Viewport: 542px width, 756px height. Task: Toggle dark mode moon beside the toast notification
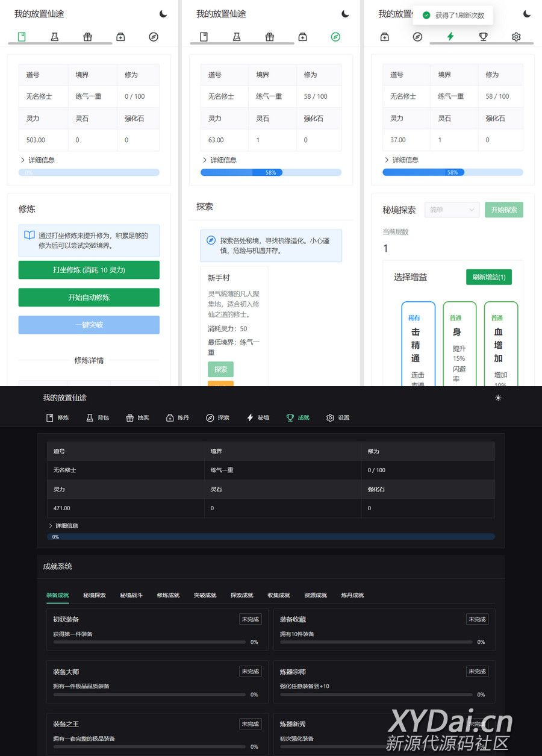tap(527, 14)
